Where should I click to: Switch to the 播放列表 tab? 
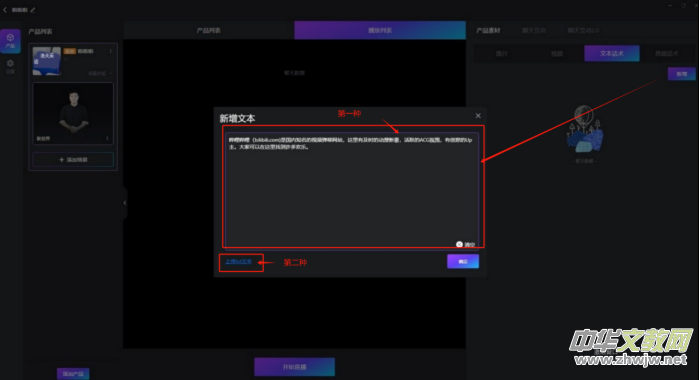coord(380,30)
